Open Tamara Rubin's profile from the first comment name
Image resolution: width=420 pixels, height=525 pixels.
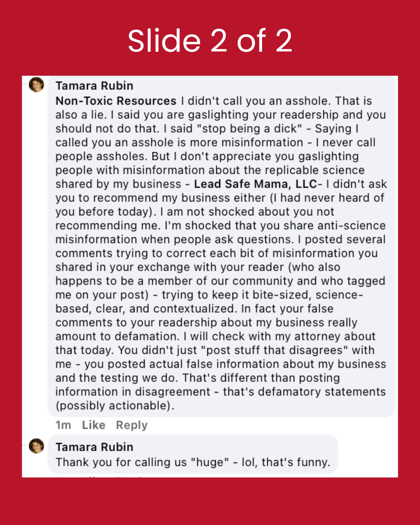click(94, 86)
